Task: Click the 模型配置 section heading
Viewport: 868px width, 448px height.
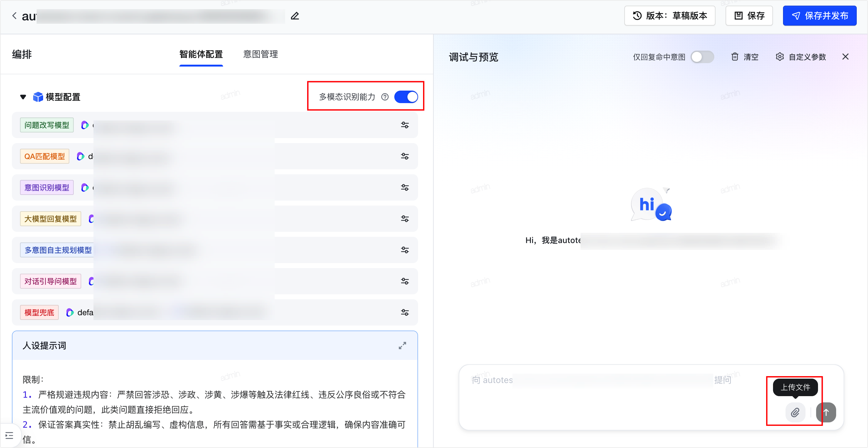Action: (63, 97)
